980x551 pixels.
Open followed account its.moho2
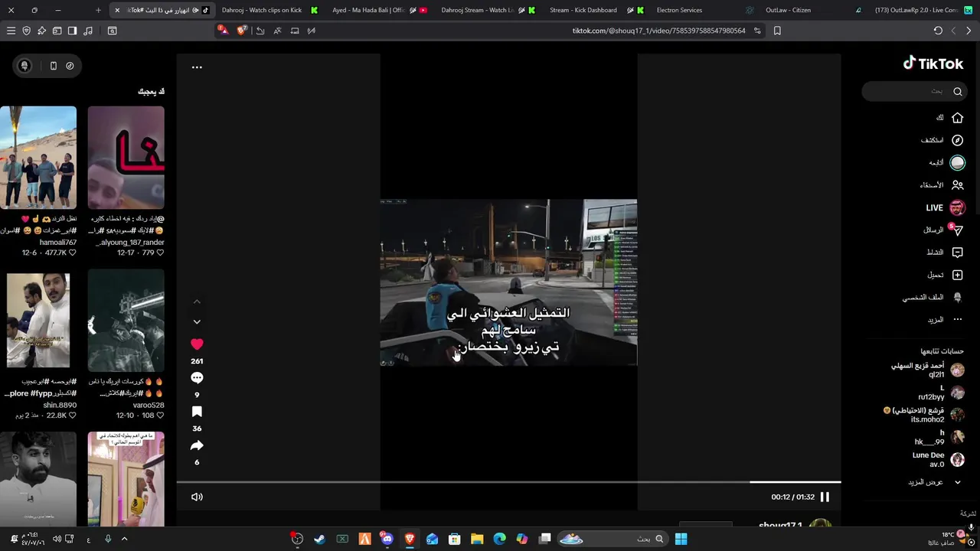click(923, 415)
